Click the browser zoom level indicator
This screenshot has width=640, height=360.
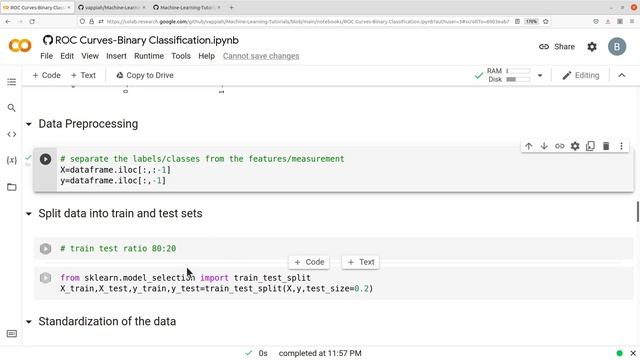[x=531, y=21]
